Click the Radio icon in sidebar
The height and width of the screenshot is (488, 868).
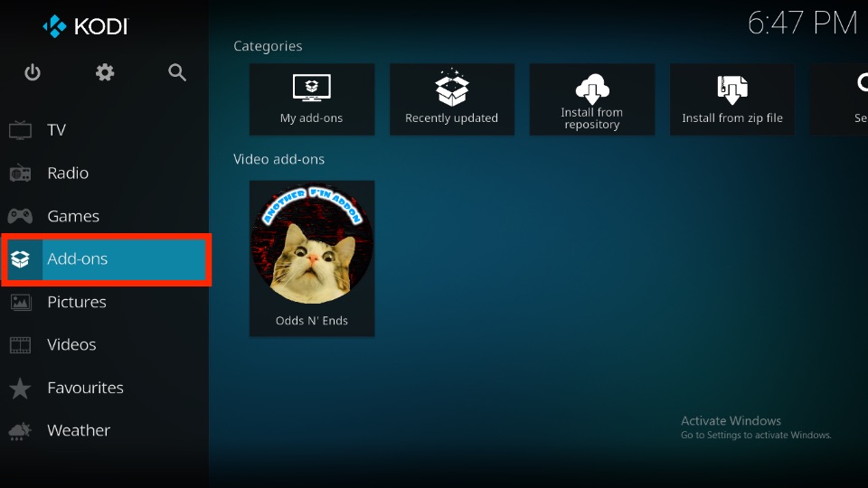click(x=21, y=174)
